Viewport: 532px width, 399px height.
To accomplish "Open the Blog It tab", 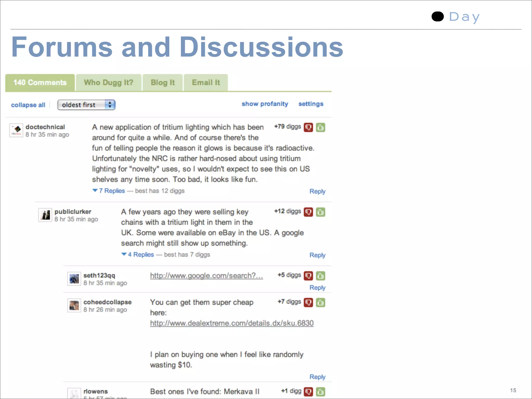I will (163, 83).
